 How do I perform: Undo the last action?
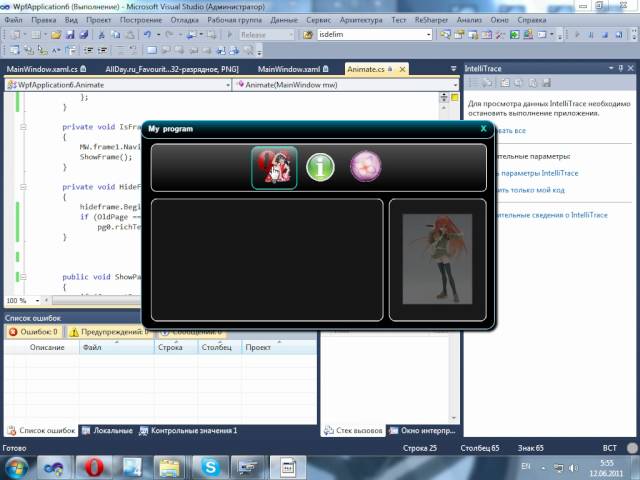(x=147, y=35)
